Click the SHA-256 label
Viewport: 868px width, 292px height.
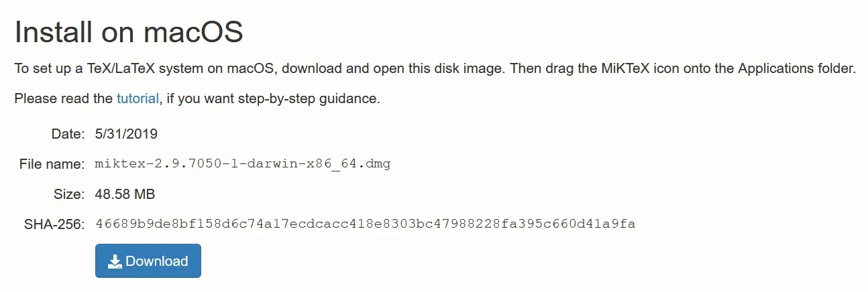[54, 224]
